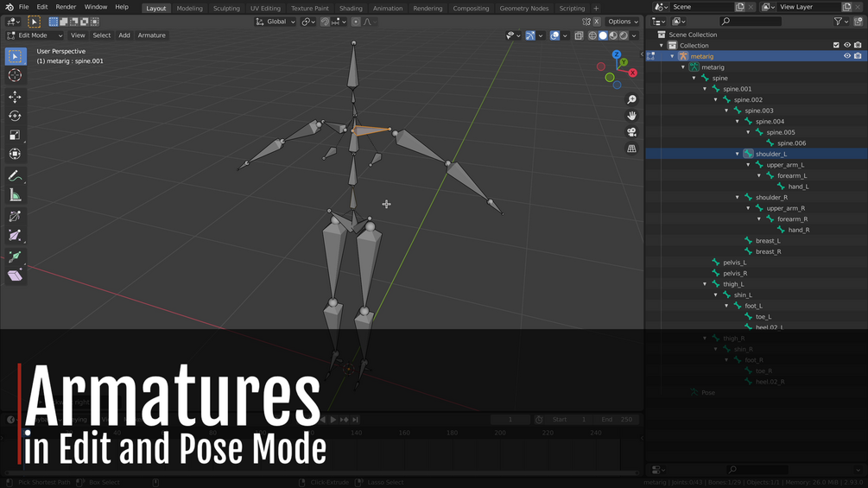Click the Zoom magnifier viewport icon
Viewport: 868px width, 488px height.
(631, 99)
